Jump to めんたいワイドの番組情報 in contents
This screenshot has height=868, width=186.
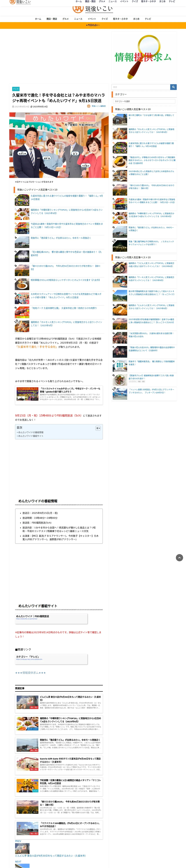(31, 432)
